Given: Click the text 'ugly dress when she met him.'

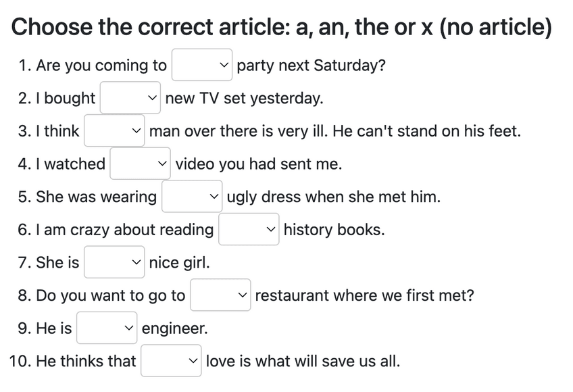Looking at the screenshot, I should [333, 197].
